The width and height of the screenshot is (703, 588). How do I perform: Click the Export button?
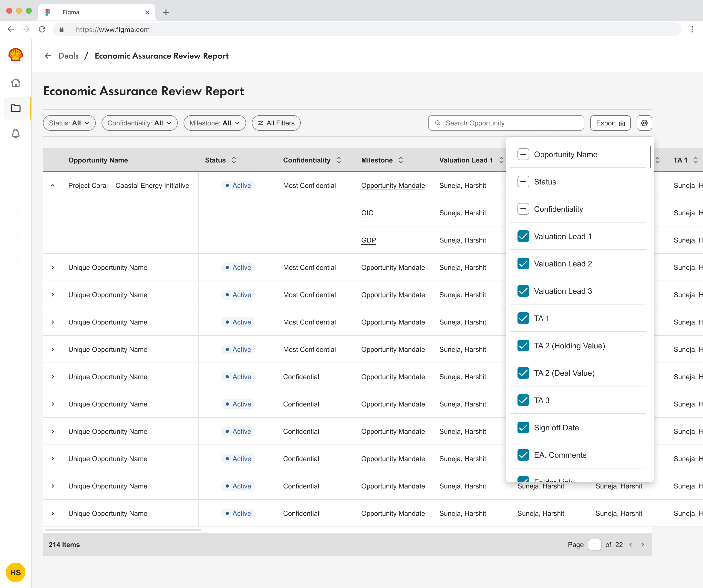tap(610, 123)
